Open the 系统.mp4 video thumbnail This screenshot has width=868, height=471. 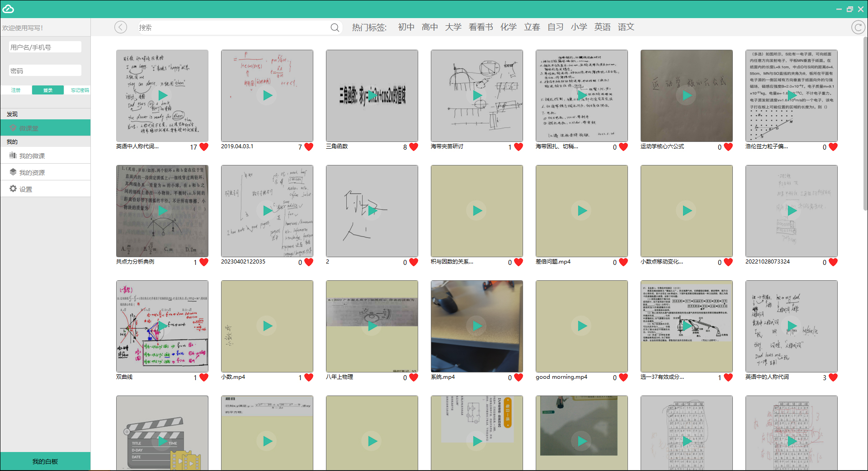[477, 326]
